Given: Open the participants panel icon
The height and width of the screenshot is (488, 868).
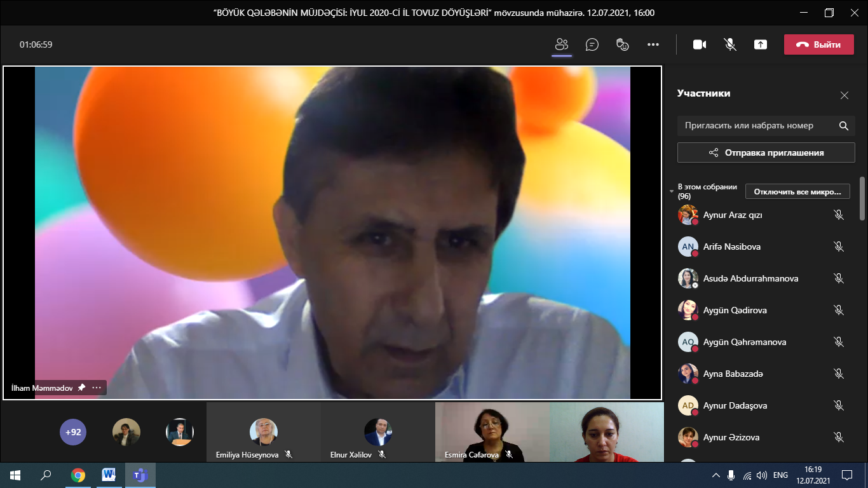Looking at the screenshot, I should [561, 44].
